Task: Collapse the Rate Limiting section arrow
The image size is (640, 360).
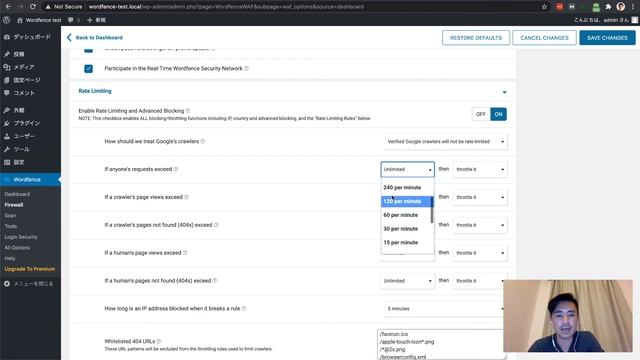Action: tap(504, 92)
